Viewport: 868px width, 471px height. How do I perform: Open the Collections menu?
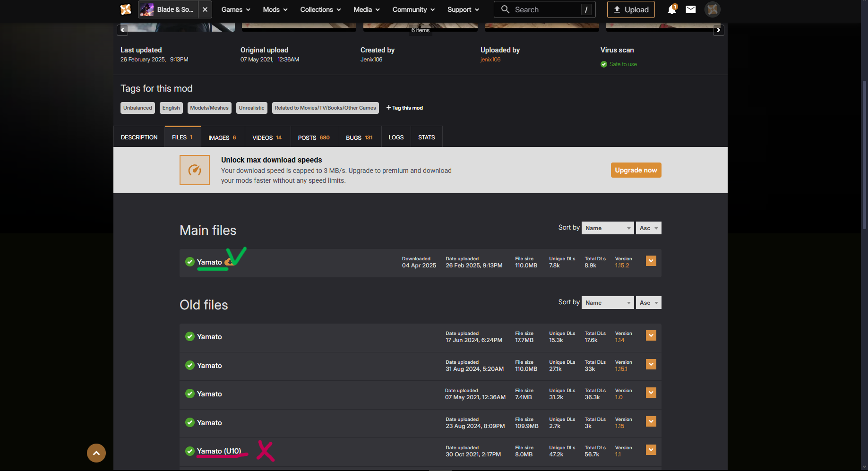[x=320, y=9]
